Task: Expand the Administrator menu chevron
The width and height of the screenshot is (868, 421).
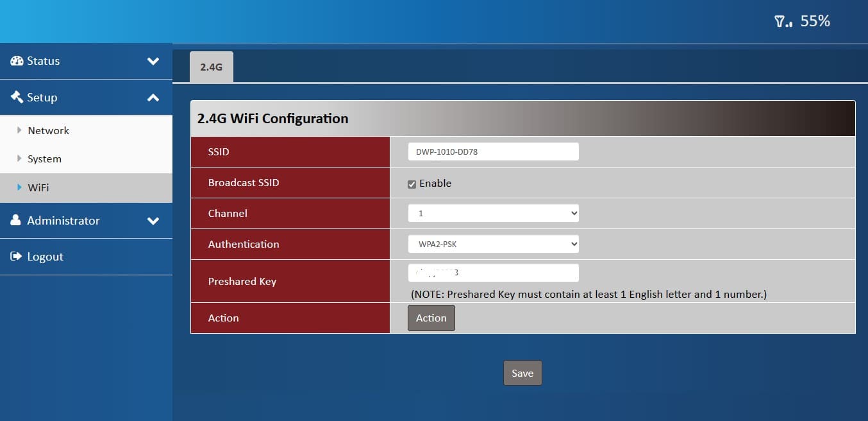Action: click(153, 221)
